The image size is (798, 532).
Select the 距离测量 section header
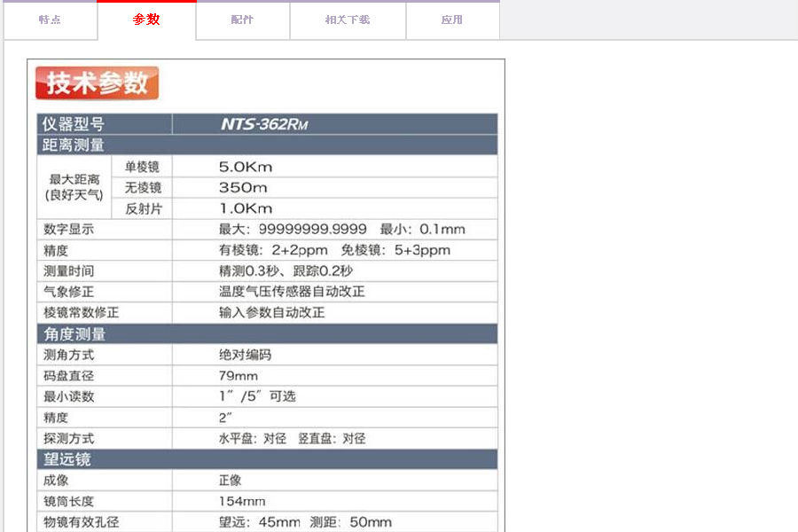click(74, 145)
